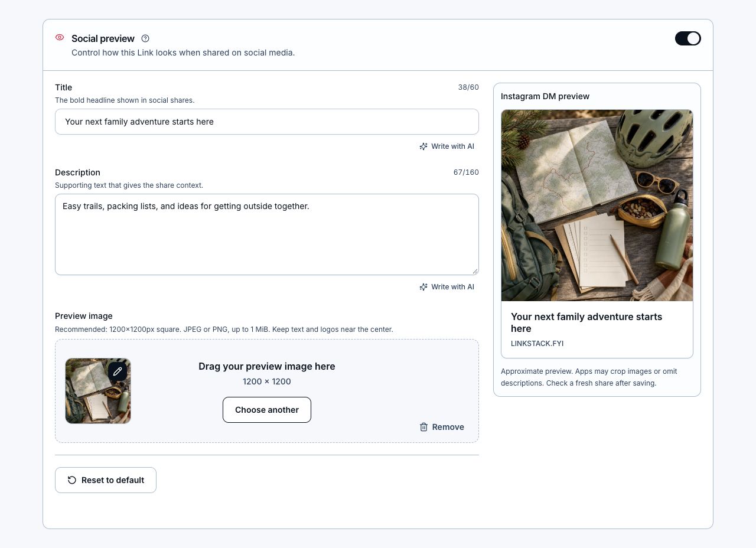Click the Instagram DM preview heading
Screen dimensions: 756x548
coord(545,96)
